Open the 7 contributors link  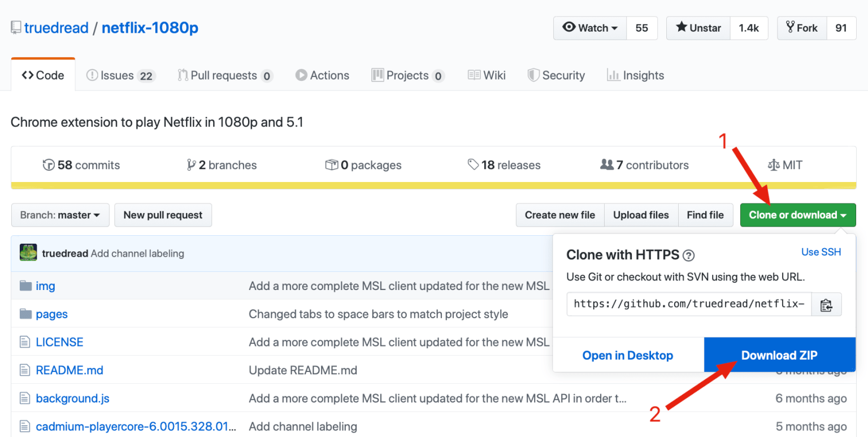click(644, 165)
